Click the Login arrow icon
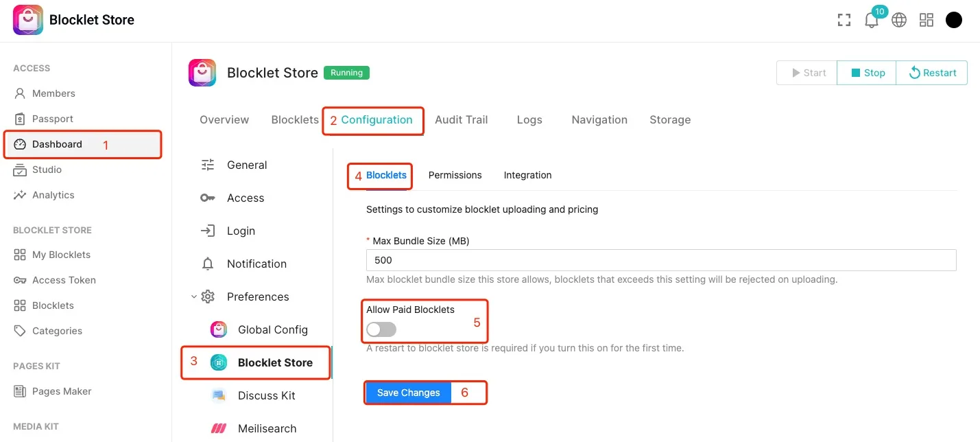 point(208,231)
